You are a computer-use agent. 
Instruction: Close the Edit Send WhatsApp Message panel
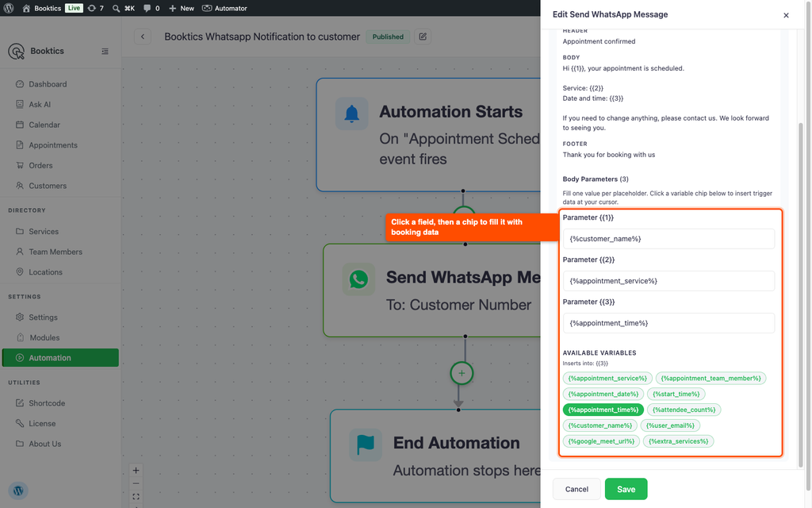(786, 15)
